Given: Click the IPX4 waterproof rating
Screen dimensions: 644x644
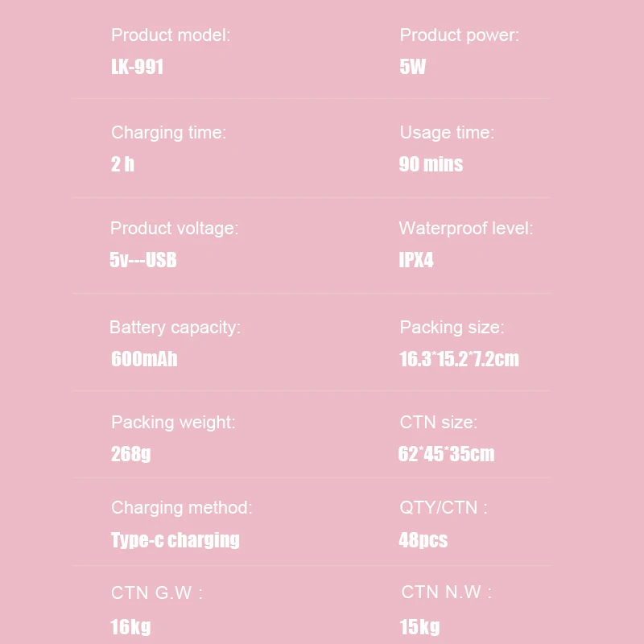Looking at the screenshot, I should coord(416,260).
